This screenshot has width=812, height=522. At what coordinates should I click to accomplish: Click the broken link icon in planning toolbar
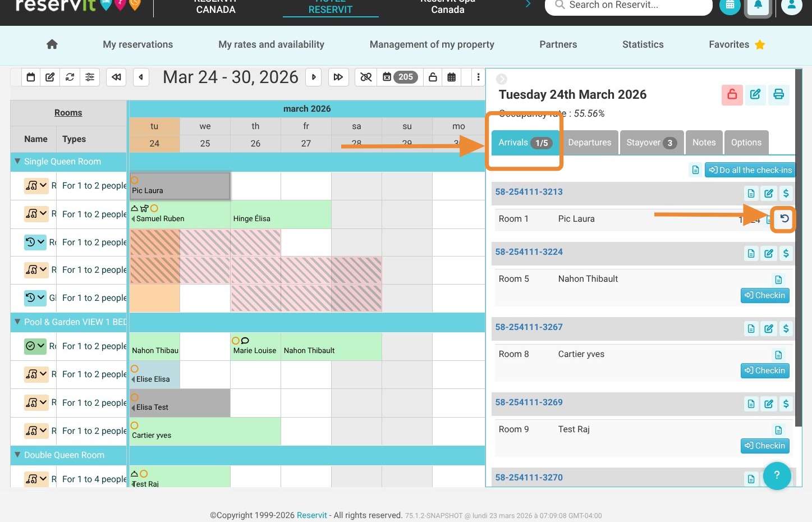pyautogui.click(x=366, y=77)
